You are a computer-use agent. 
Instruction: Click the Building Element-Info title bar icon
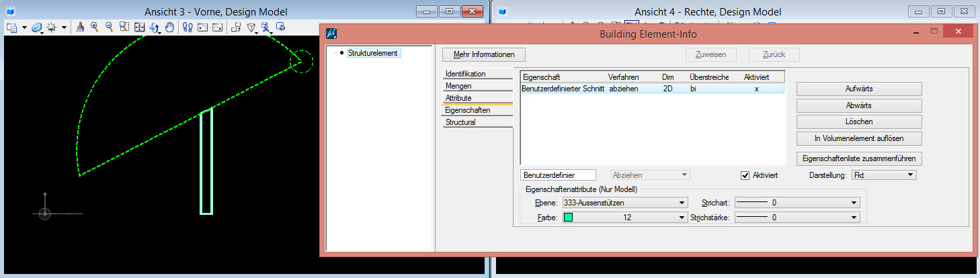331,33
